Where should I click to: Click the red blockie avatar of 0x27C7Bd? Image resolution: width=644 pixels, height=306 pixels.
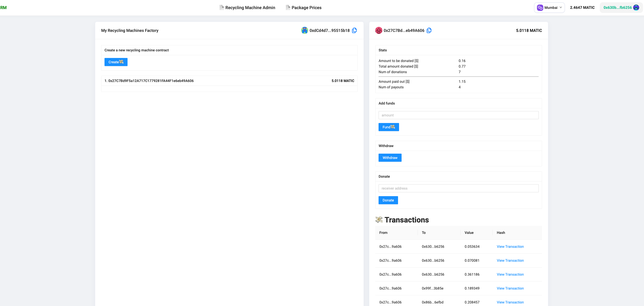pyautogui.click(x=379, y=30)
